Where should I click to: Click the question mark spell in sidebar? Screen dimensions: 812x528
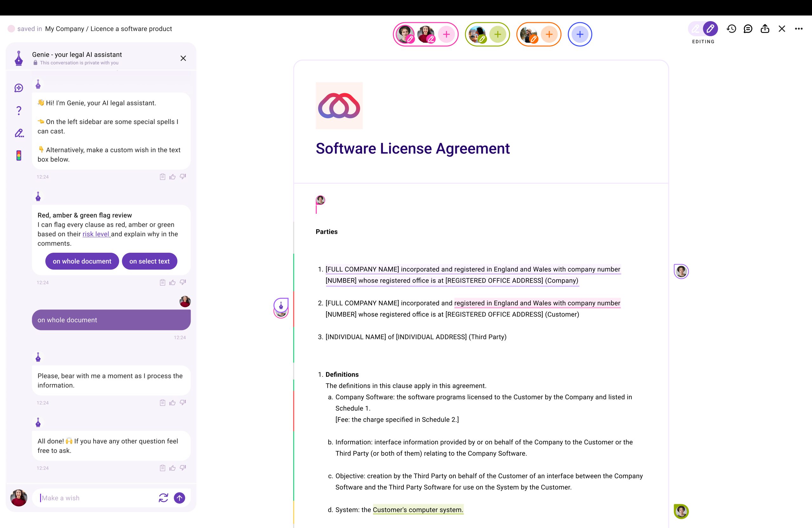(x=19, y=110)
